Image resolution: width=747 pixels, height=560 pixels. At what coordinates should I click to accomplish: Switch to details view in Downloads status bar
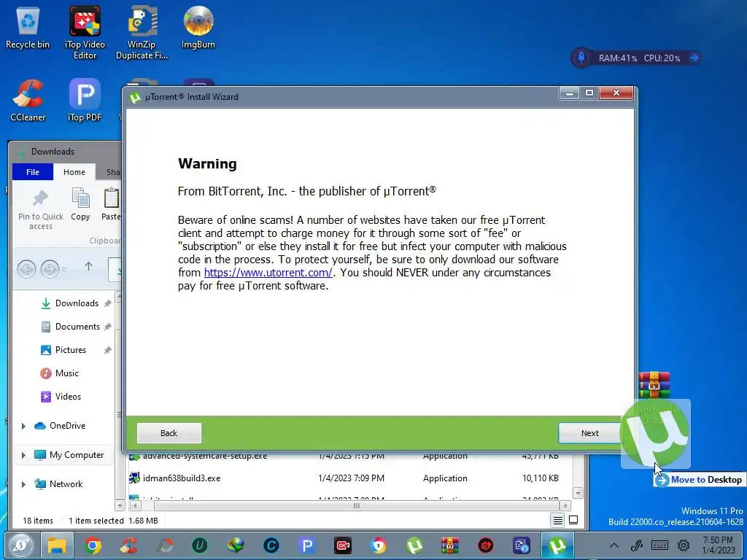557,521
